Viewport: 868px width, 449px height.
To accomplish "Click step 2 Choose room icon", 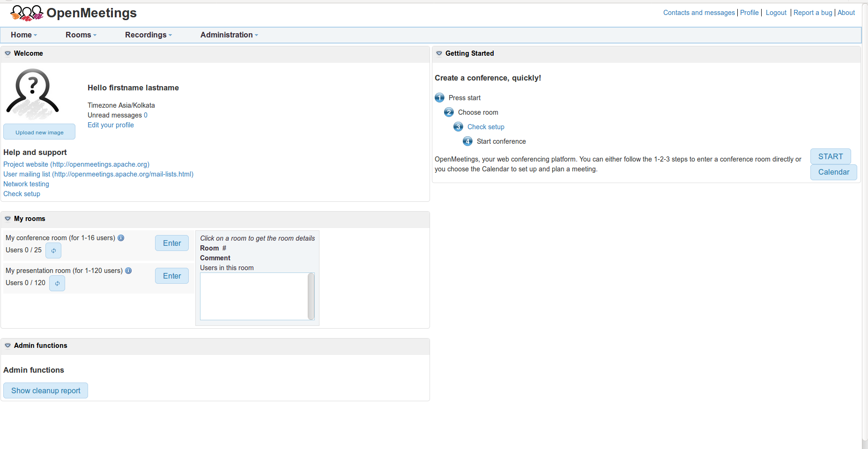I will 449,112.
